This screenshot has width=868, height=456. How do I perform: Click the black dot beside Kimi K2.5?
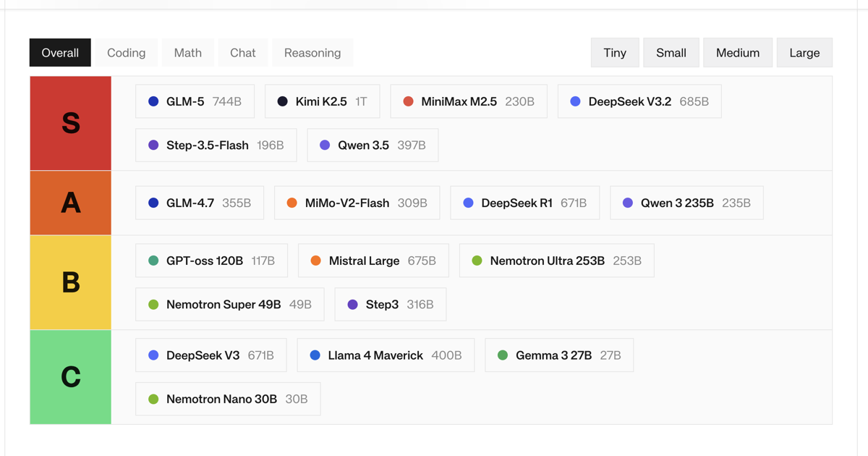pyautogui.click(x=283, y=102)
